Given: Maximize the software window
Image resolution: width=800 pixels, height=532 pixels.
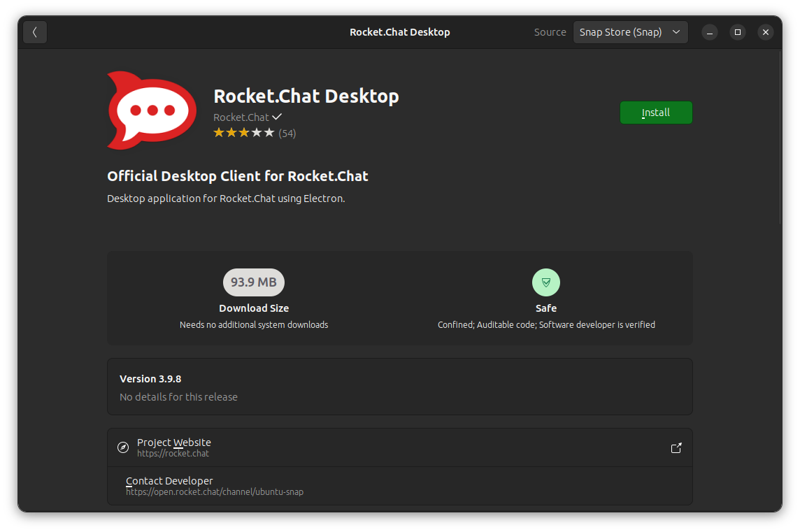Looking at the screenshot, I should pyautogui.click(x=738, y=32).
